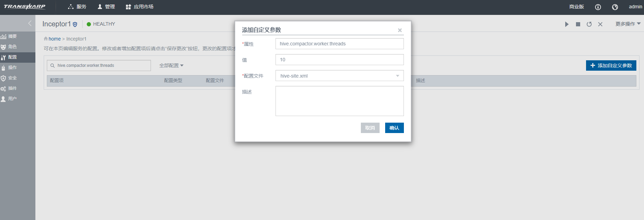The height and width of the screenshot is (220, 644).
Task: Expand the hive-site.xml config file dropdown
Action: click(x=397, y=76)
